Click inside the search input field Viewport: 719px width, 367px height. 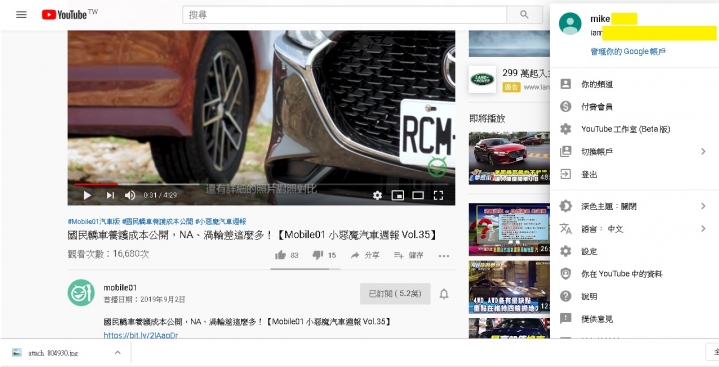[344, 15]
